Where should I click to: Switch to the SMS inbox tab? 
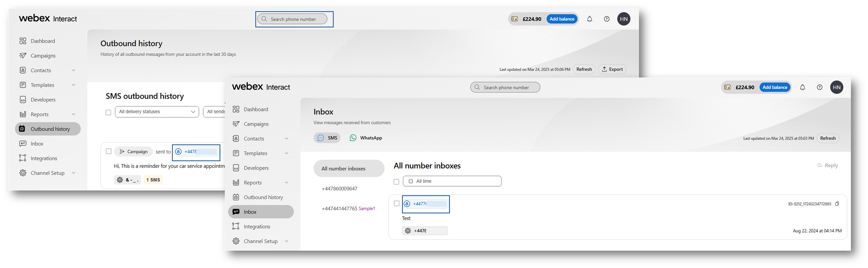(327, 138)
